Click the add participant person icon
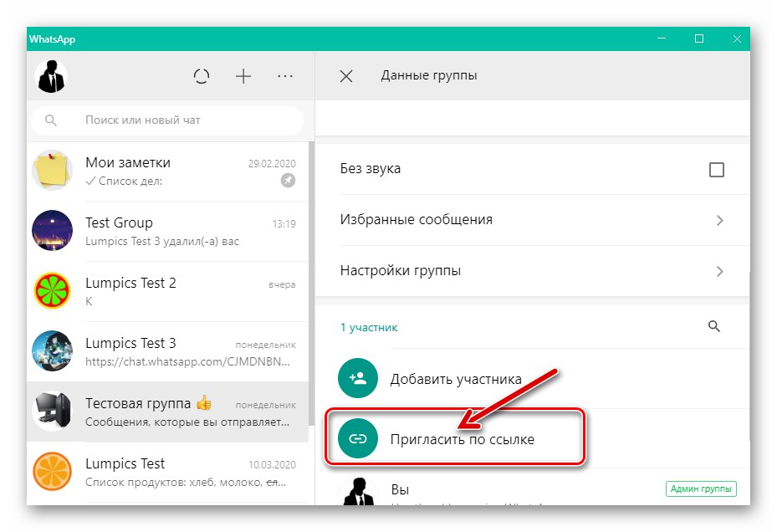Screen dimensions: 777x532 (x=357, y=378)
